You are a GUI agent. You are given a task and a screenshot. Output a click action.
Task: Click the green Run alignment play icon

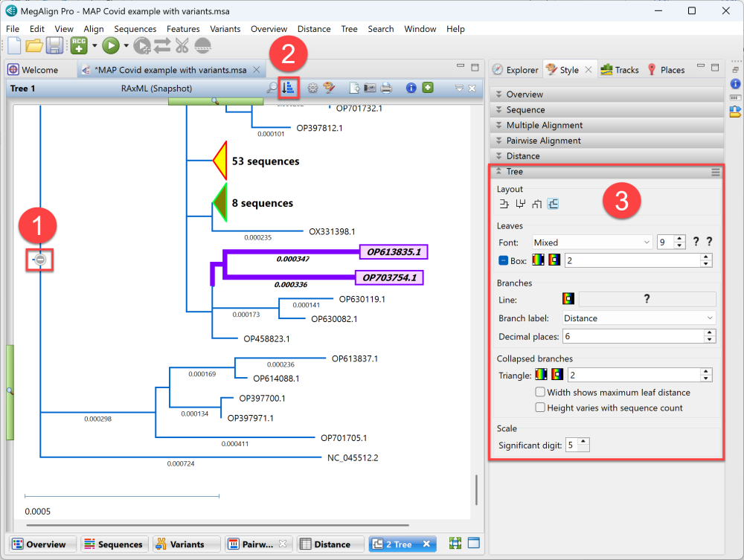[x=111, y=46]
